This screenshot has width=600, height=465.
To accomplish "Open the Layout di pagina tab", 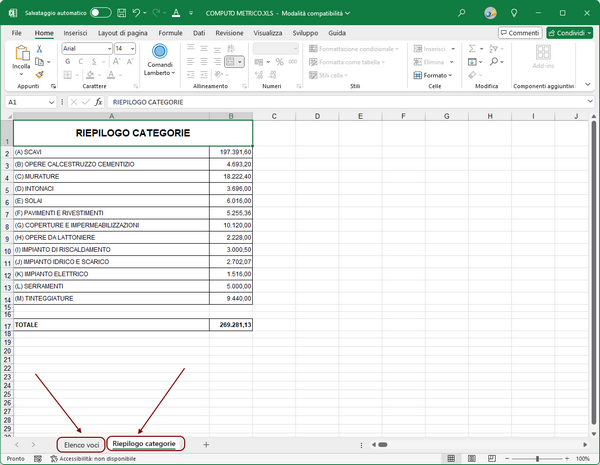I will (x=124, y=33).
